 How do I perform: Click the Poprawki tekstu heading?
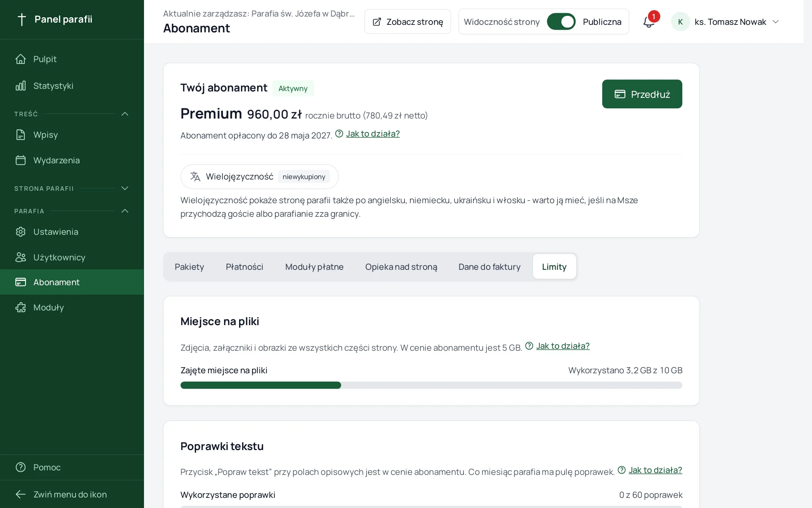[222, 446]
